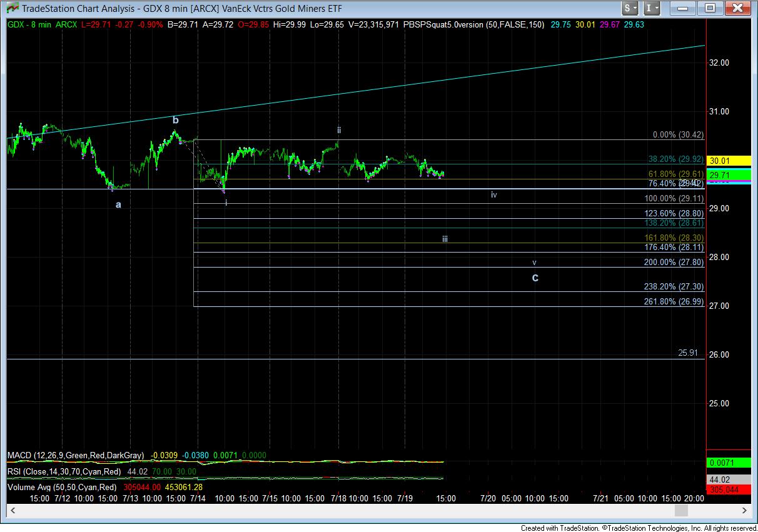Image resolution: width=758 pixels, height=532 pixels.
Task: Click the 61.80% (29.61) Fibonacci label
Action: tap(675, 174)
